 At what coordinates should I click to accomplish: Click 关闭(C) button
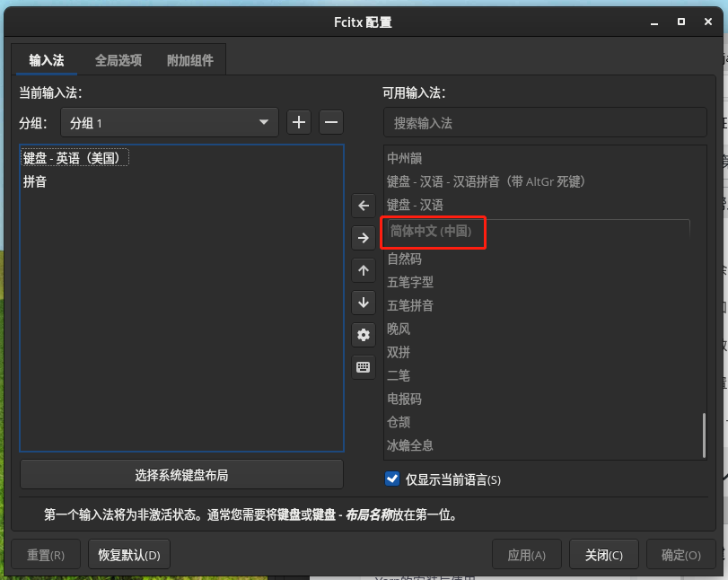pos(603,555)
